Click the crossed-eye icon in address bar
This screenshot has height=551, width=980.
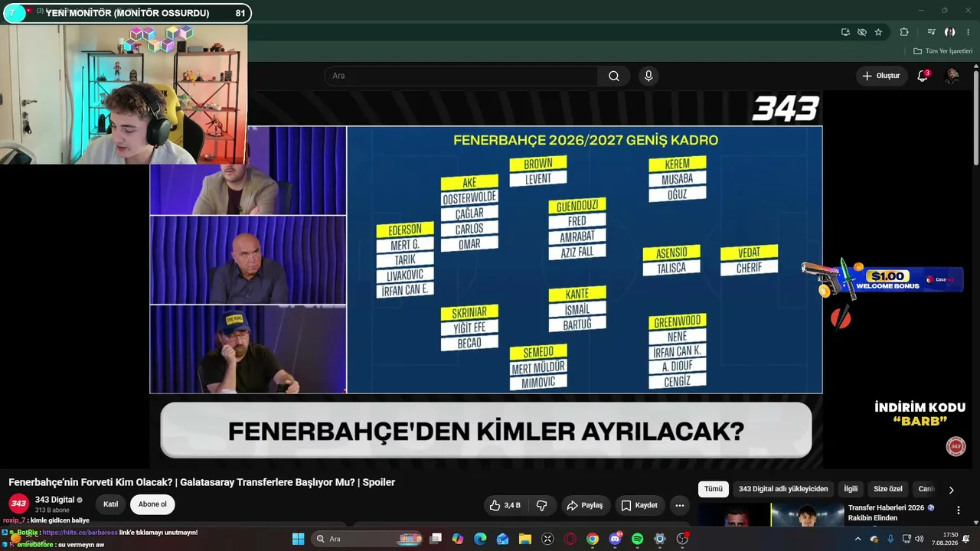[862, 32]
